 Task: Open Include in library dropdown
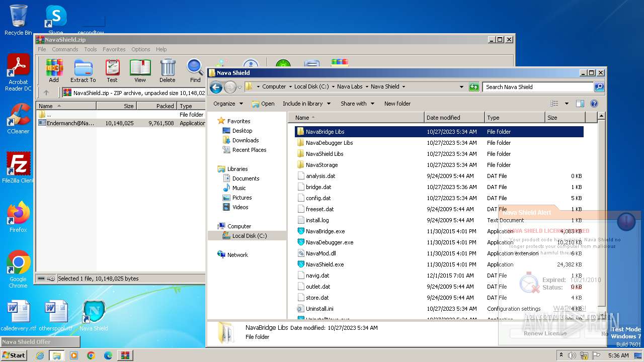coord(306,104)
